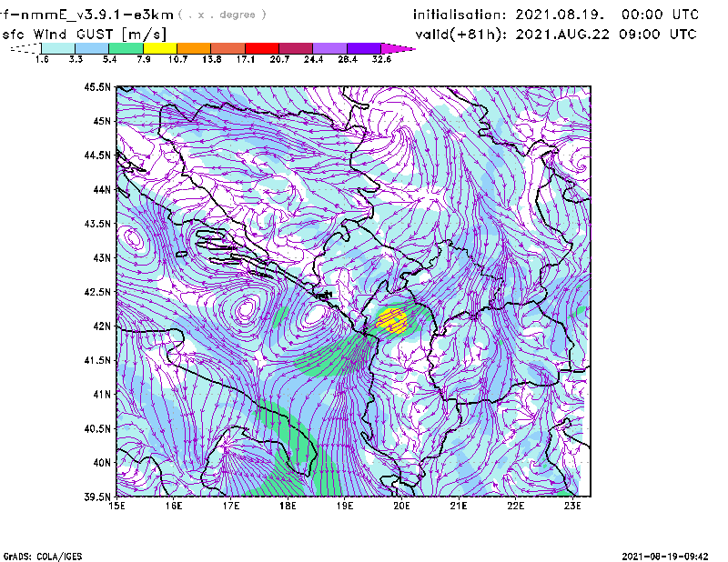Viewport: 728px width, 562px height.
Task: Click the 'initialisation: 2021.08.19. 00:00 UTC' line
Action: click(x=556, y=15)
